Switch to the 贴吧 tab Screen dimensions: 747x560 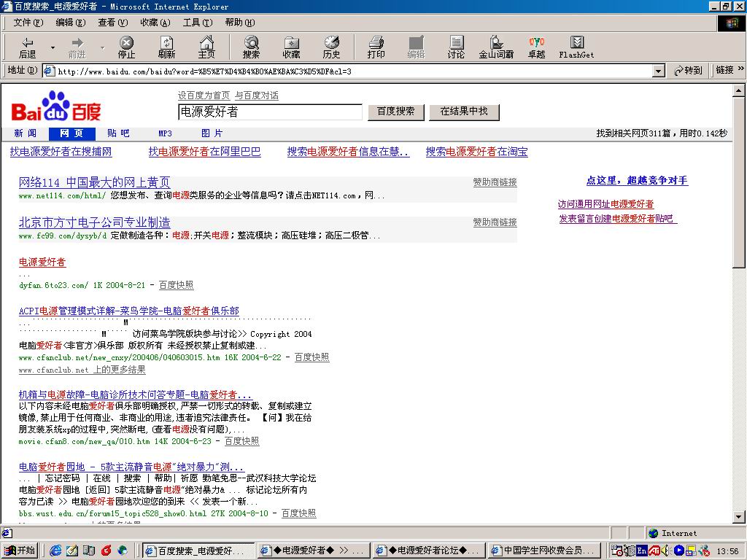pos(118,133)
